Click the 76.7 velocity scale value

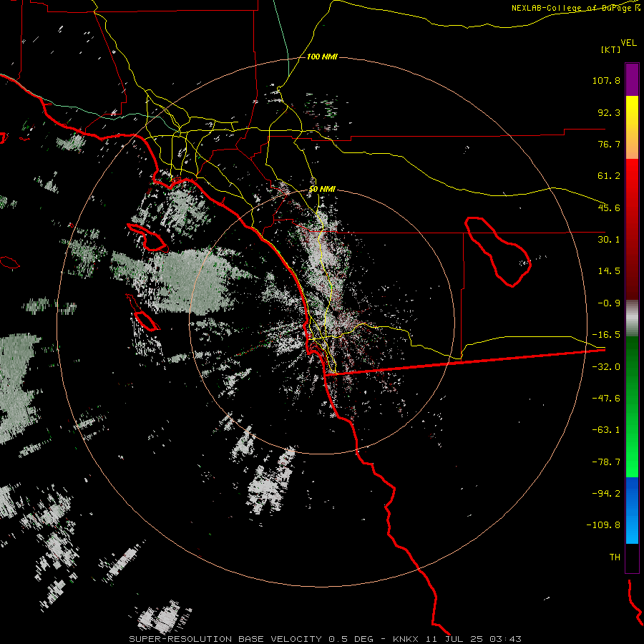(x=609, y=144)
